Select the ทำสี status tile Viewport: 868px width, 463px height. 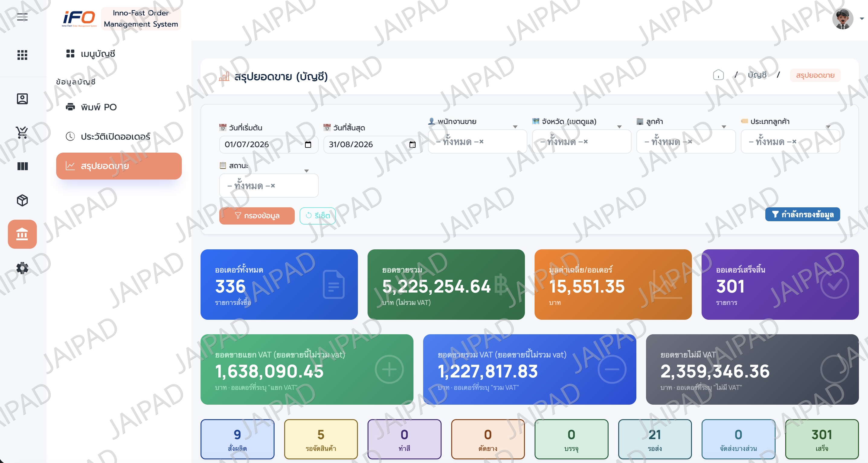click(x=404, y=439)
